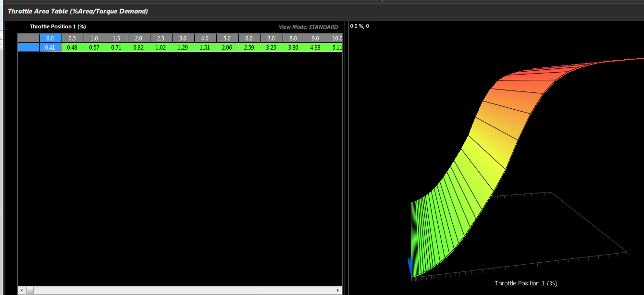Select the 0.57 value cell
This screenshot has height=295, width=644.
click(x=95, y=47)
